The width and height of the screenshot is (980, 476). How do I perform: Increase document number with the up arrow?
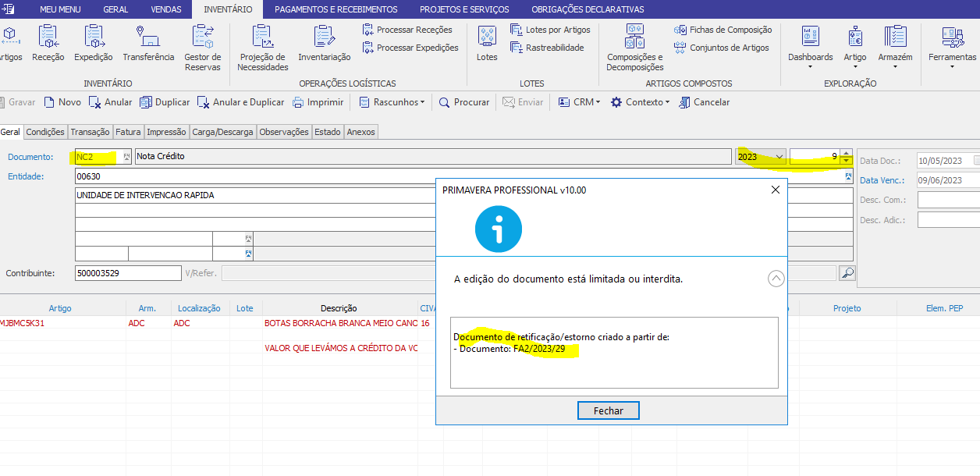tap(847, 153)
